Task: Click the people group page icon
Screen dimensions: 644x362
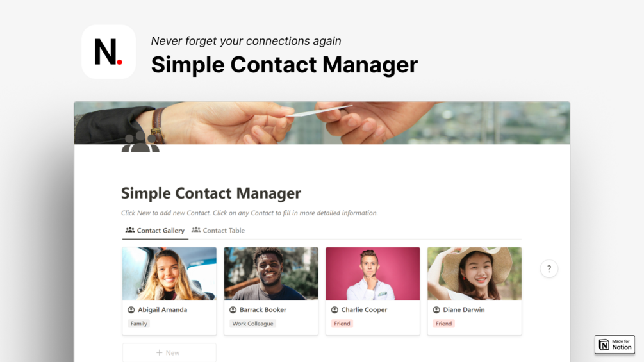Action: coord(140,142)
